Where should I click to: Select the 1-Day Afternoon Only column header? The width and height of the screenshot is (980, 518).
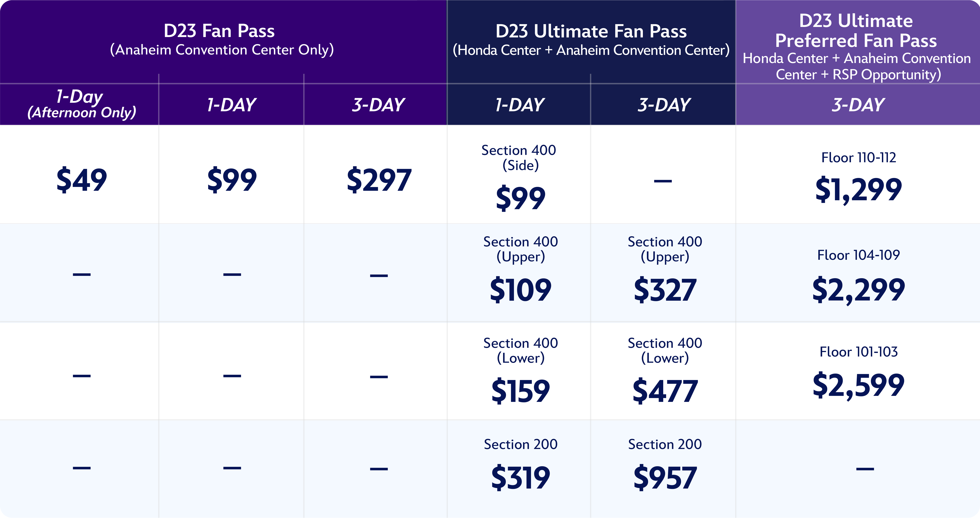tap(81, 104)
